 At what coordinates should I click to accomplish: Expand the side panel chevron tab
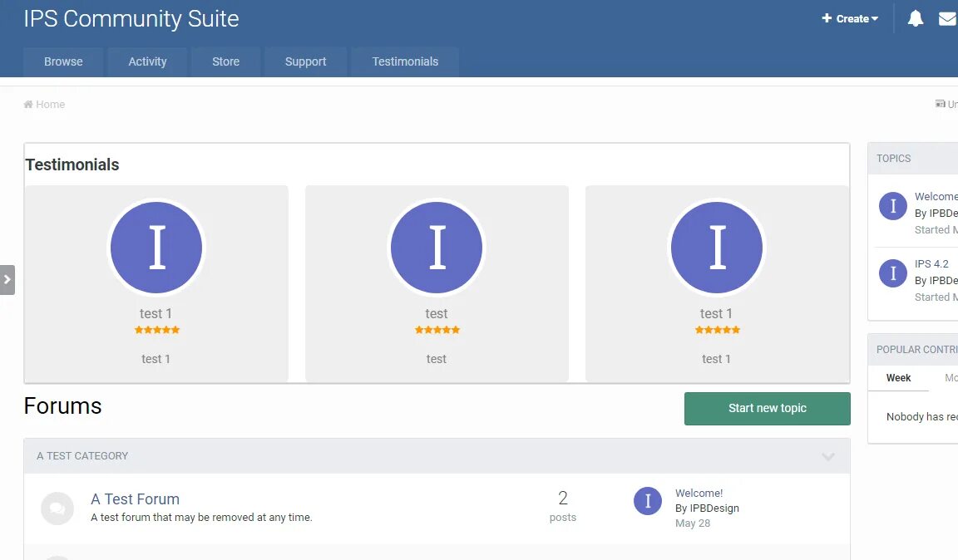(x=7, y=280)
